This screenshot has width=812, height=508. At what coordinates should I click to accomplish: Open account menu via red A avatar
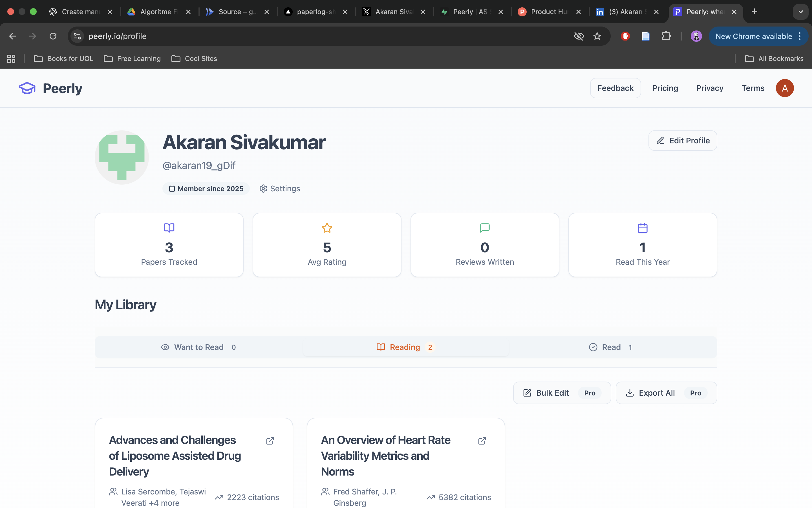(784, 88)
